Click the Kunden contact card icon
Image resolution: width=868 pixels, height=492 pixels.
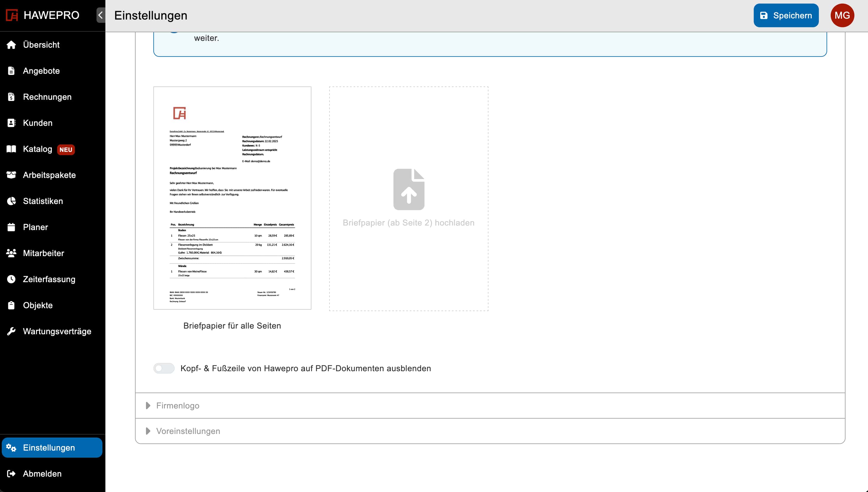pos(11,123)
